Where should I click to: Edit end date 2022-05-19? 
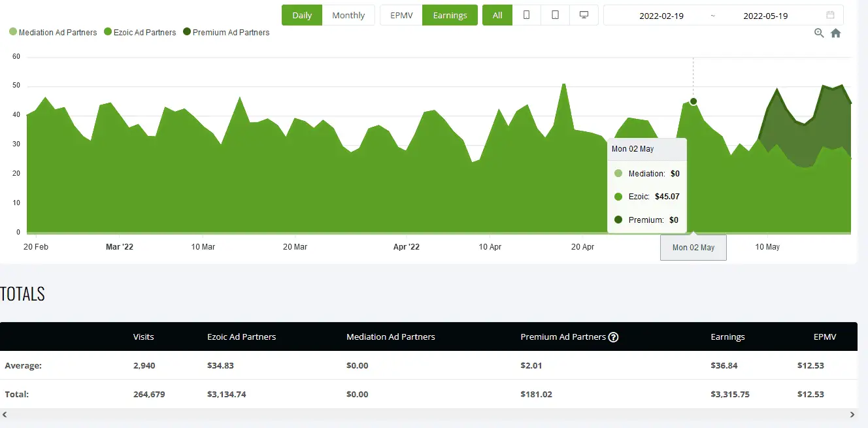pyautogui.click(x=765, y=16)
